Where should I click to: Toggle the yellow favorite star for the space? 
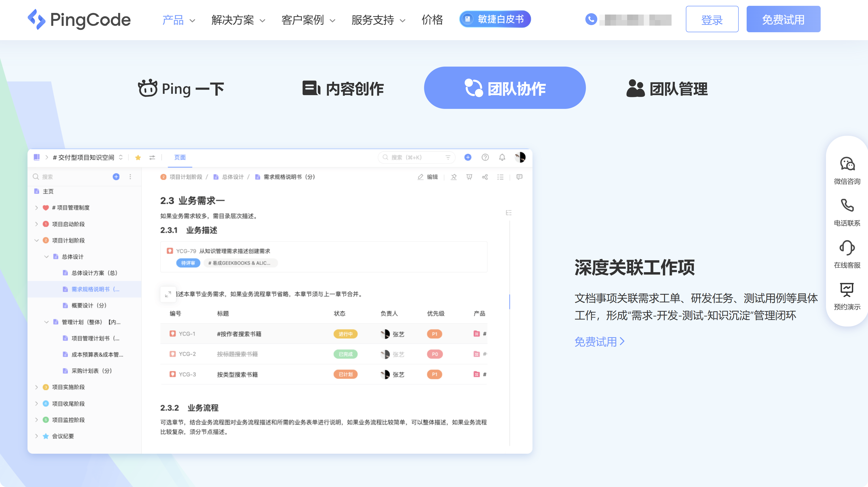pyautogui.click(x=138, y=157)
